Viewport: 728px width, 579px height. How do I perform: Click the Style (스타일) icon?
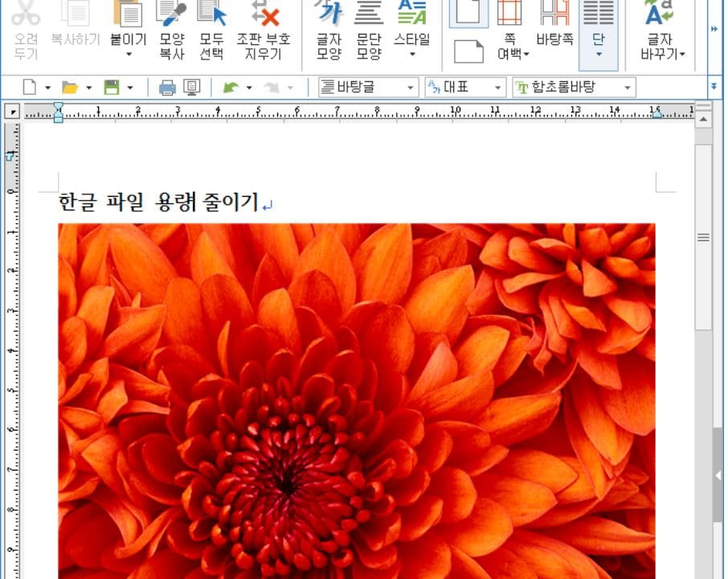412,14
